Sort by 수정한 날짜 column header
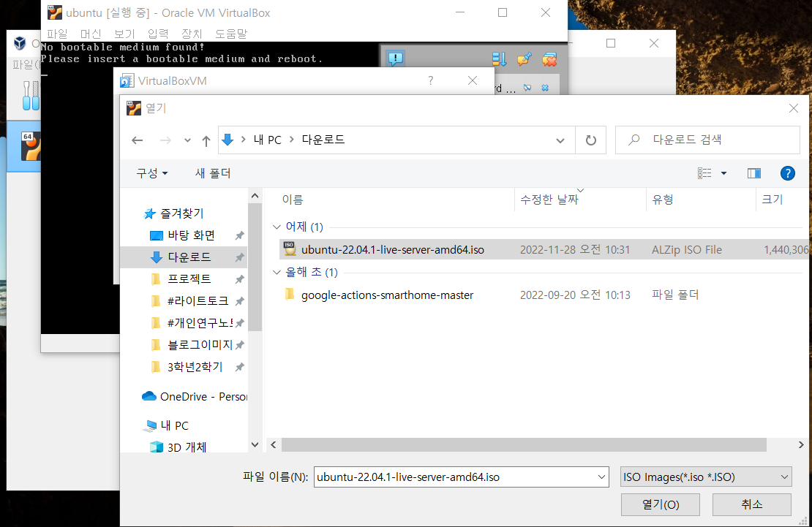The image size is (812, 527). click(x=549, y=200)
